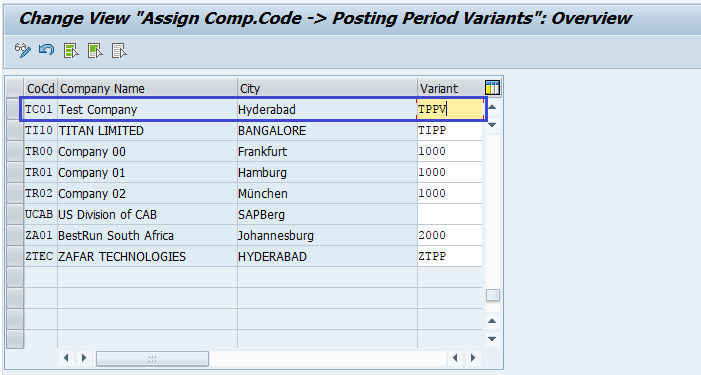This screenshot has width=701, height=375.
Task: Click the empty Variant field for UCAB
Action: pos(450,215)
